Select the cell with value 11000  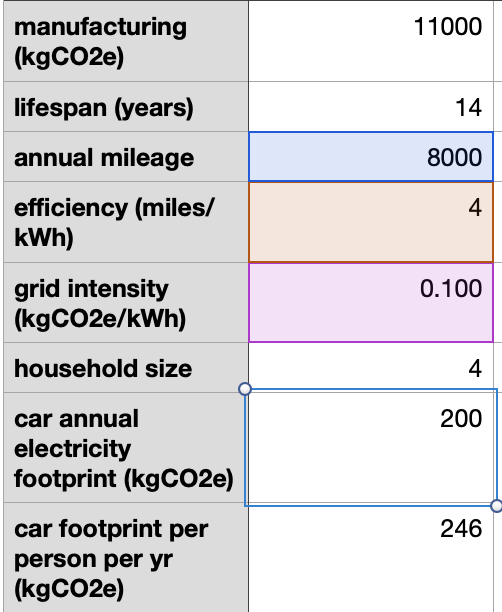pyautogui.click(x=371, y=41)
